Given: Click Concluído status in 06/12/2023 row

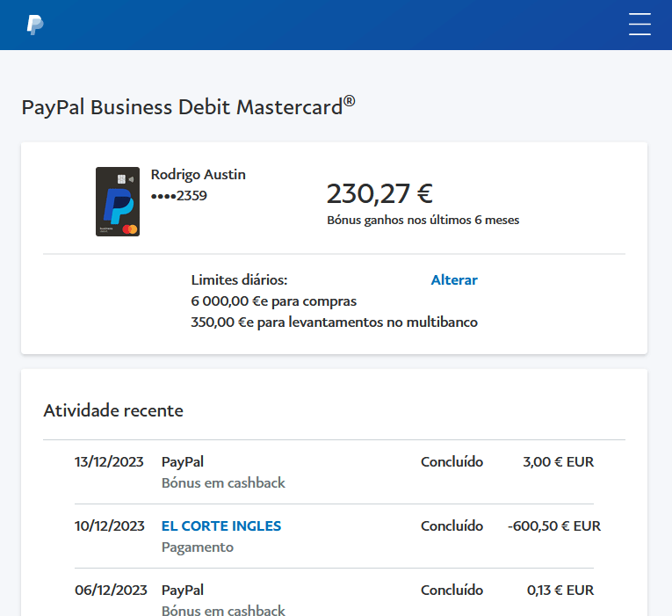Looking at the screenshot, I should coord(452,591).
